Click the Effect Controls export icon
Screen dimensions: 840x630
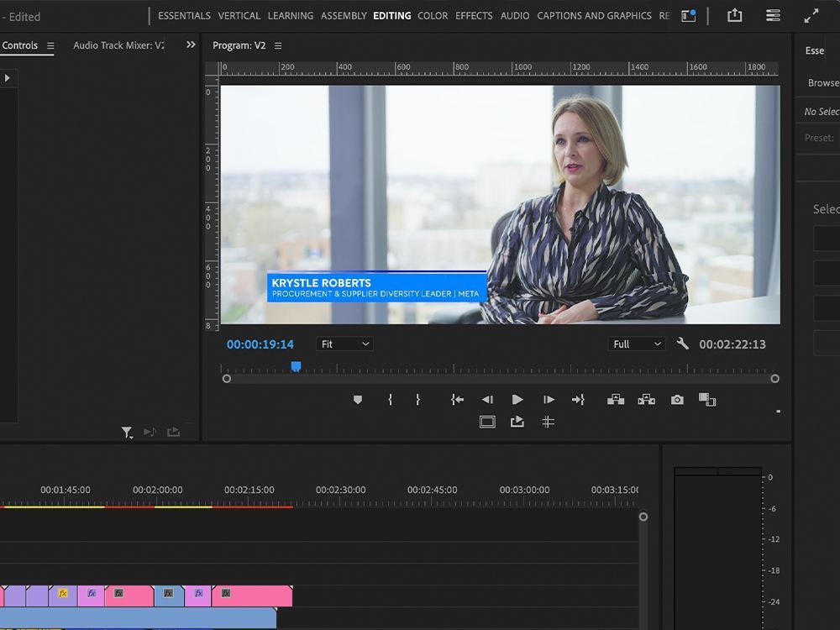coord(173,432)
